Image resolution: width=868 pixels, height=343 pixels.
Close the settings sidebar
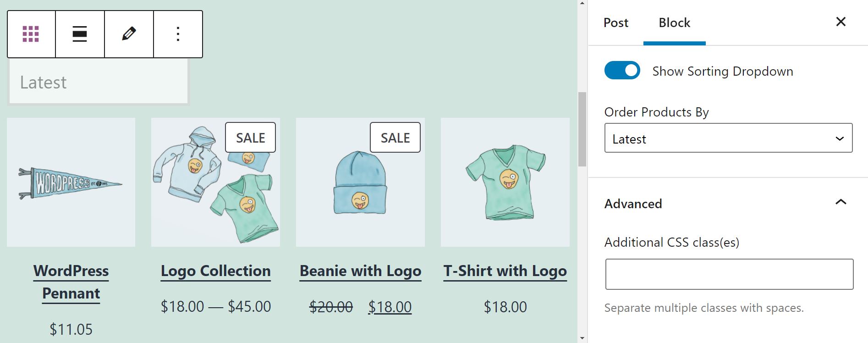(x=841, y=22)
